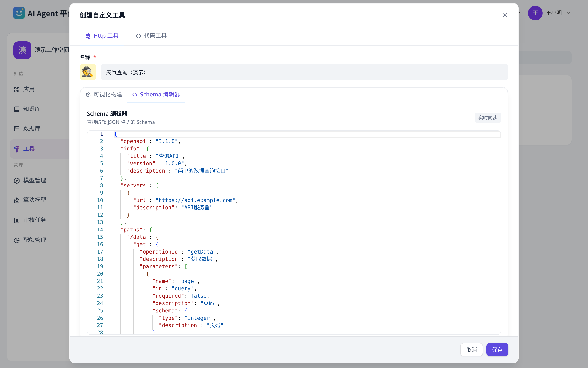Click the "openapi": "3.1.0" line
The image size is (588, 368).
[150, 141]
